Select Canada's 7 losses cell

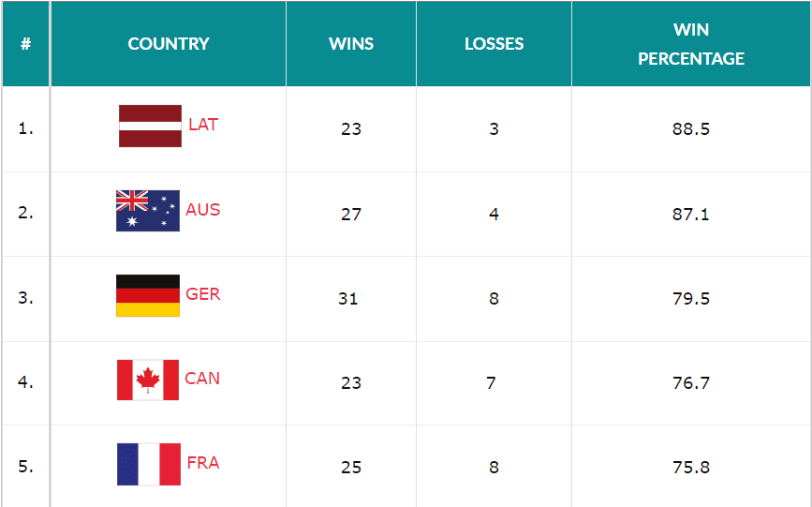coord(494,383)
